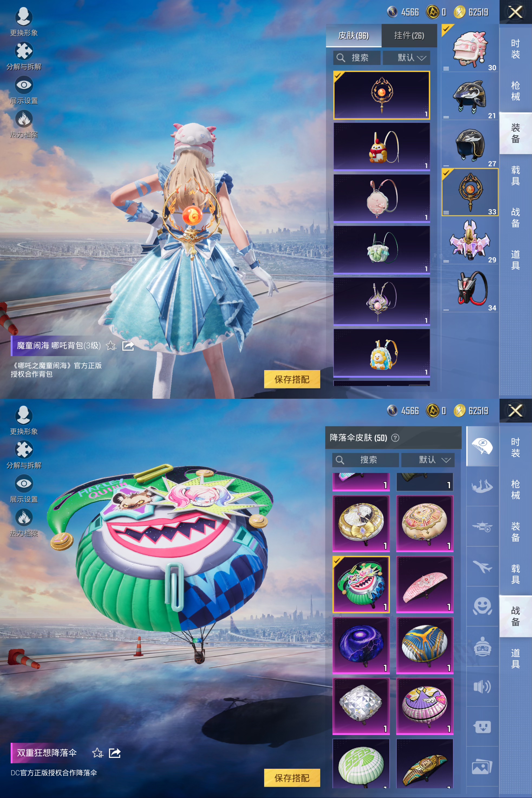Favorite the 双重狂想降落伞 with the star
Viewport: 532px width, 798px height.
tap(98, 753)
